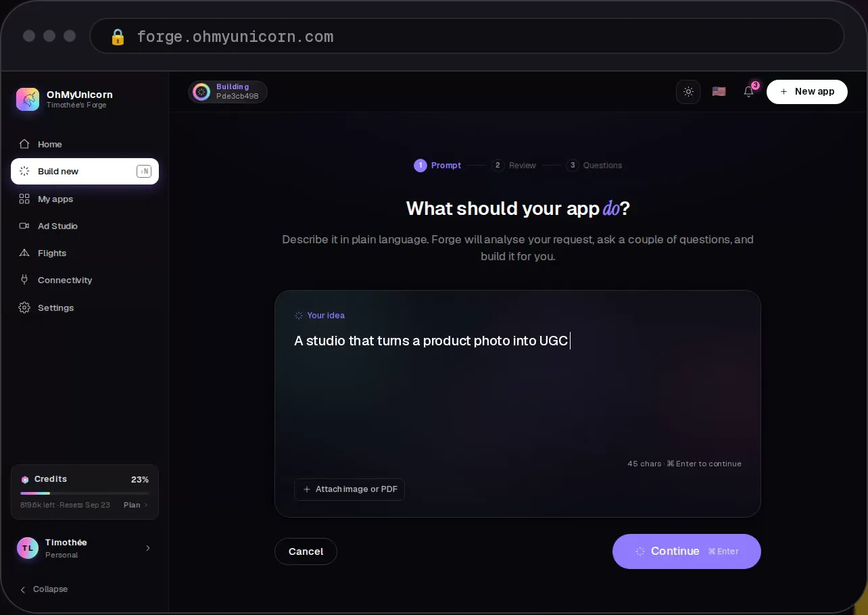Collapse the sidebar with Collapse chevron

pyautogui.click(x=44, y=589)
